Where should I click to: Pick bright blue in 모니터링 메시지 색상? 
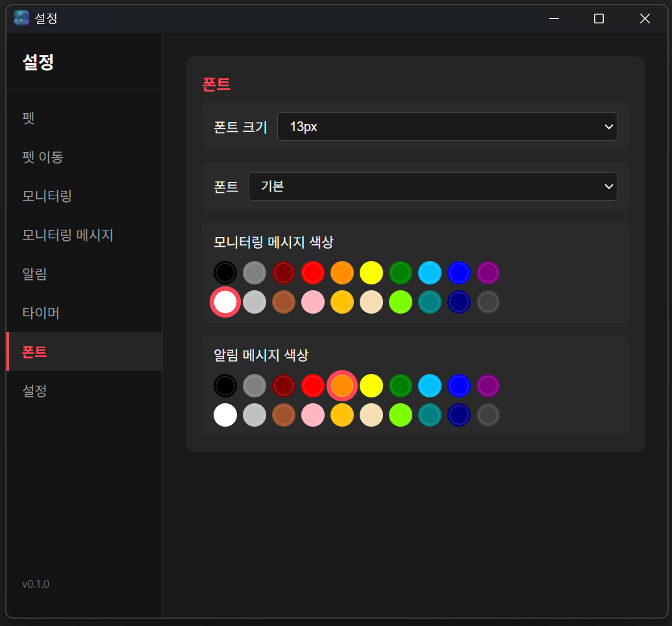pyautogui.click(x=459, y=273)
